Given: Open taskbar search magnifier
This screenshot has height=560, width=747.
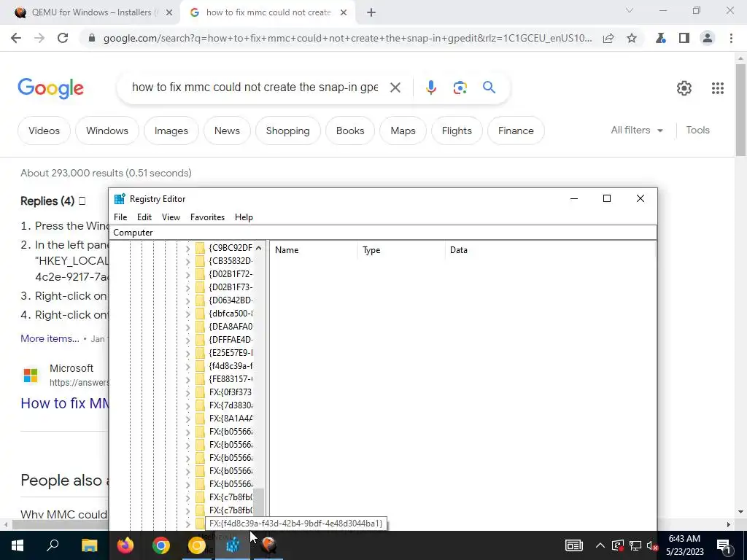Looking at the screenshot, I should pos(53,545).
